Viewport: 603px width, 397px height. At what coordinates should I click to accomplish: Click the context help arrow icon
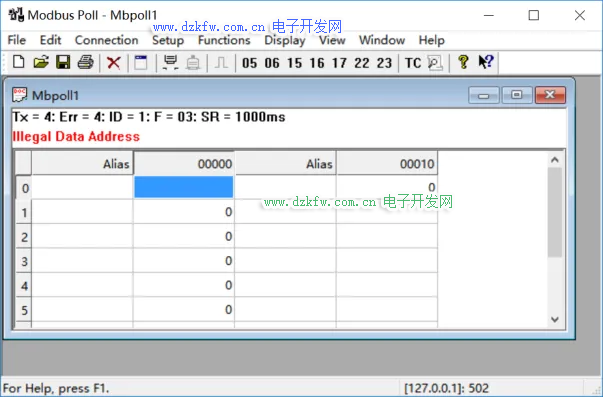coord(486,62)
